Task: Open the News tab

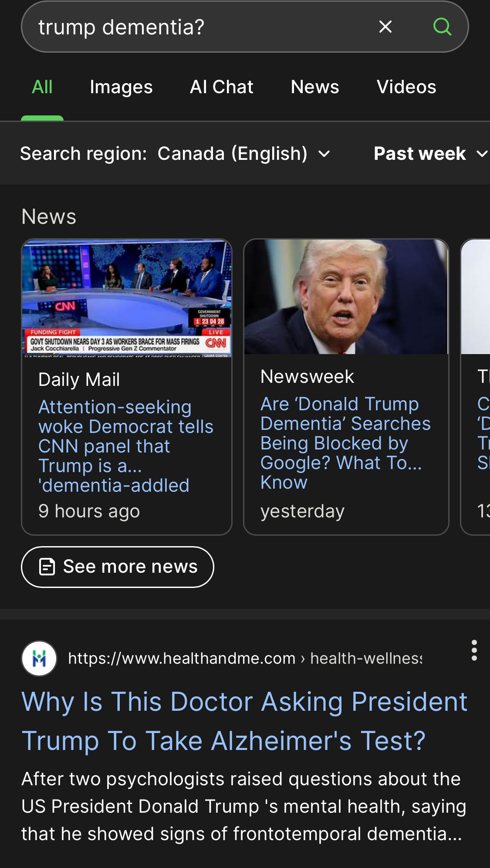Action: [x=314, y=87]
